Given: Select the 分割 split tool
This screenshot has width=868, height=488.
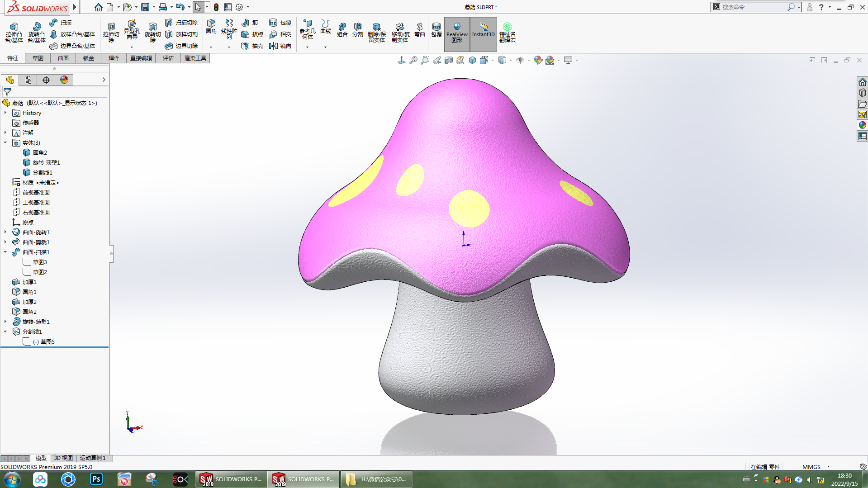Looking at the screenshot, I should [x=358, y=30].
